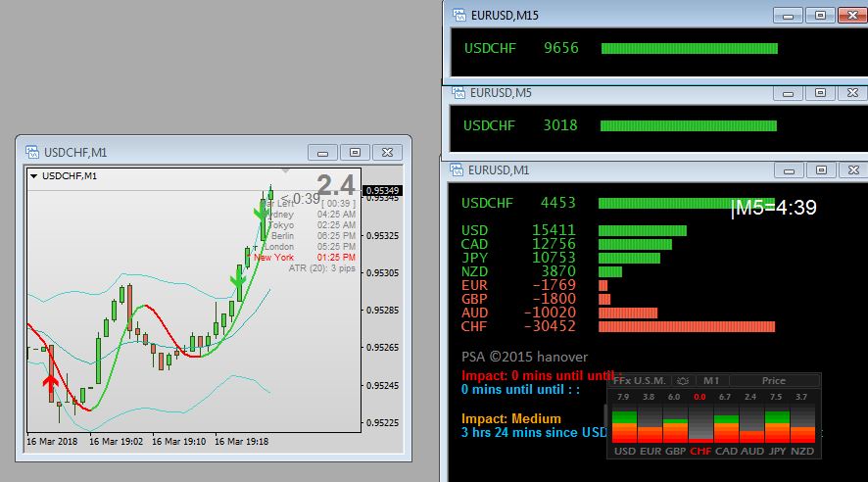Image resolution: width=868 pixels, height=482 pixels.
Task: Click the FFx U.S.M. panel title label
Action: click(640, 381)
